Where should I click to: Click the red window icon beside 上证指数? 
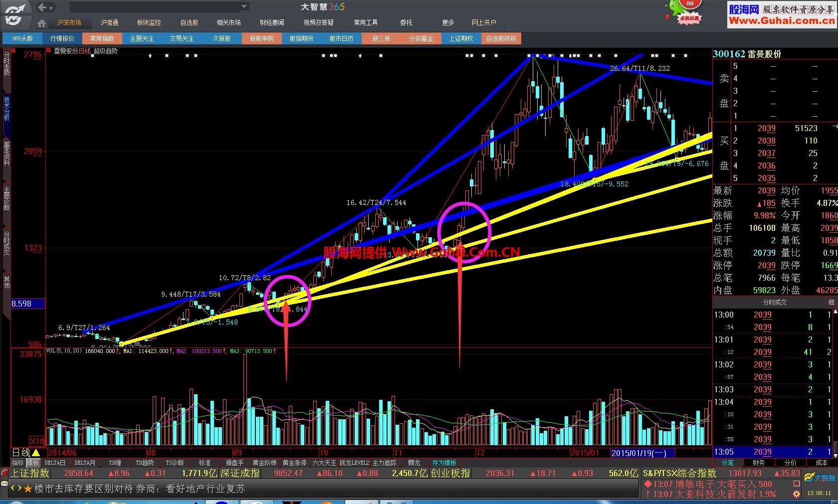coord(5,473)
